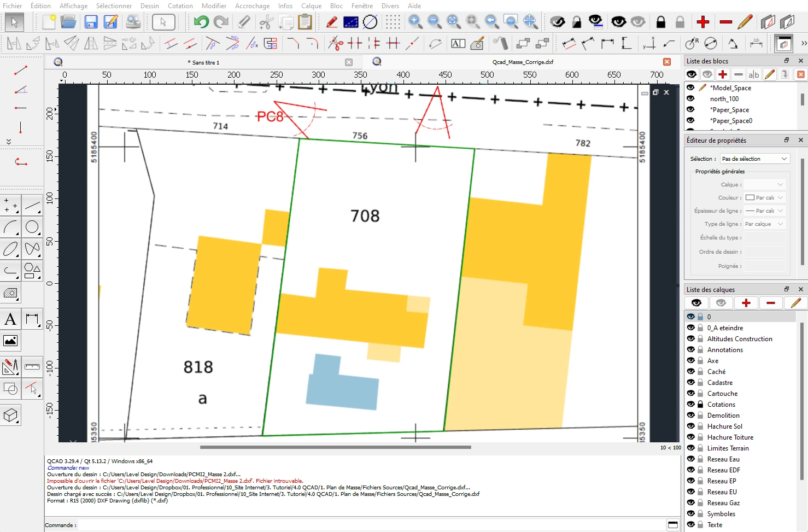Open the Fichier menu
This screenshot has height=532, width=808.
pyautogui.click(x=13, y=6)
